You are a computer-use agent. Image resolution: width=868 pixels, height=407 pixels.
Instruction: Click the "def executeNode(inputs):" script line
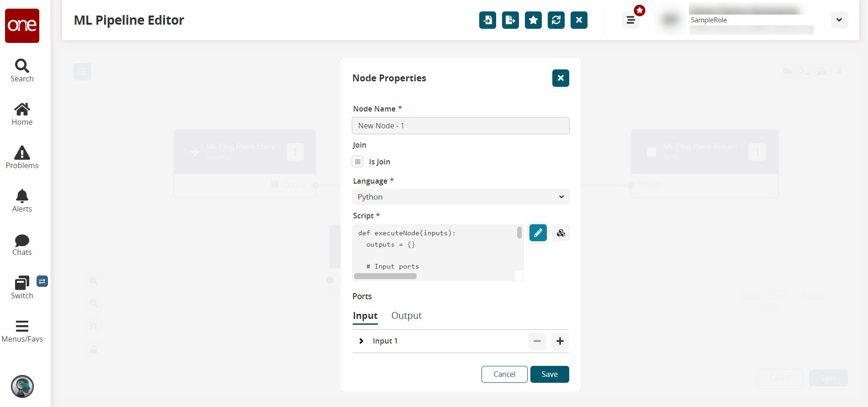click(407, 233)
